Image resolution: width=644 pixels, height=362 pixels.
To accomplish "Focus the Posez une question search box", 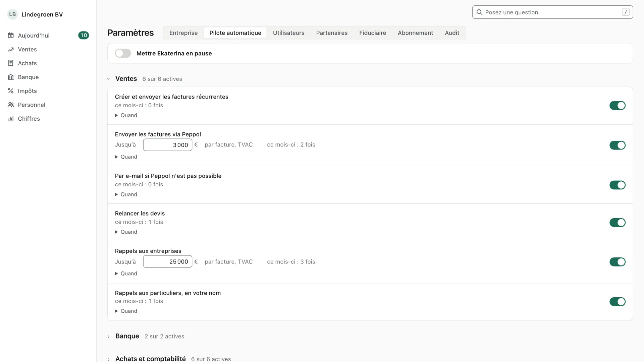I will pyautogui.click(x=552, y=12).
